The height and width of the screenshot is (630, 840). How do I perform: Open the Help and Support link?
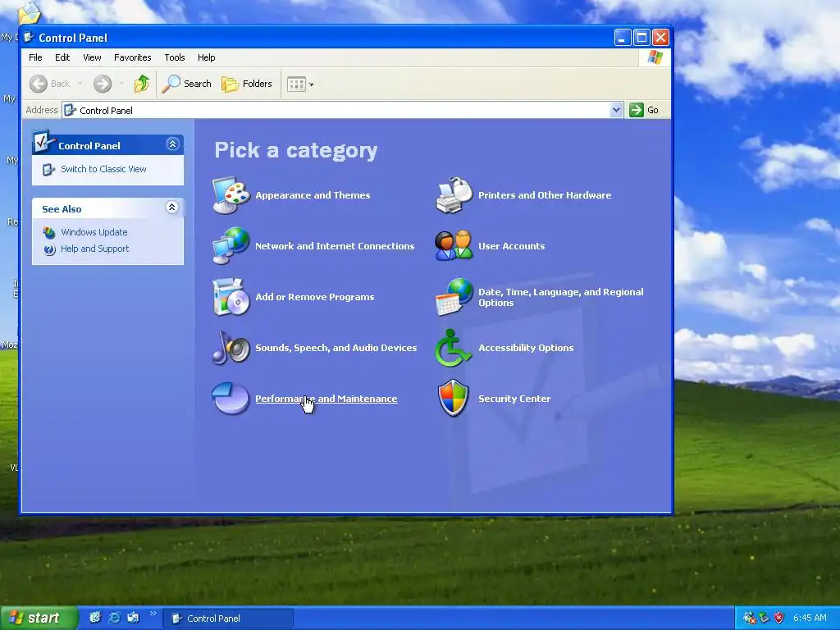[x=95, y=249]
